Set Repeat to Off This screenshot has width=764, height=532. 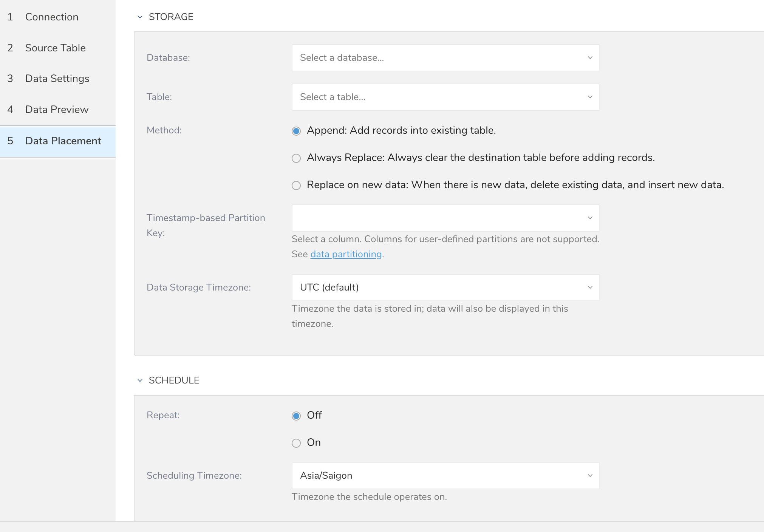click(x=296, y=416)
